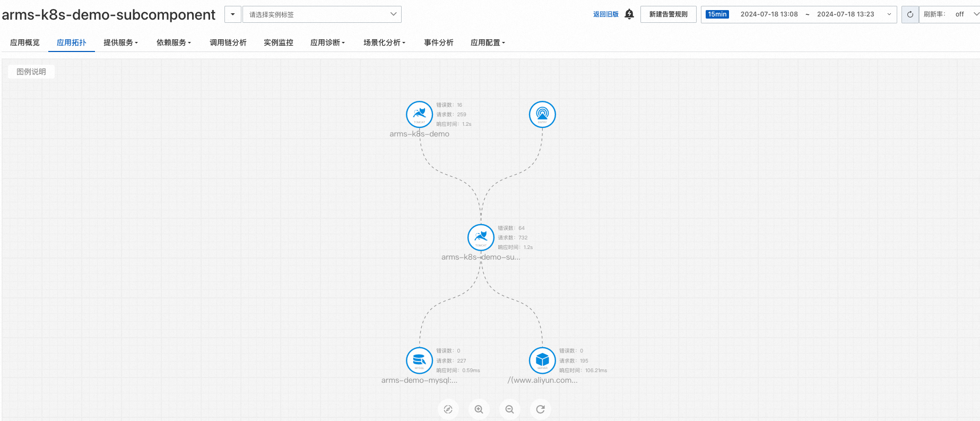Click the refresh icon beside the time range

910,14
